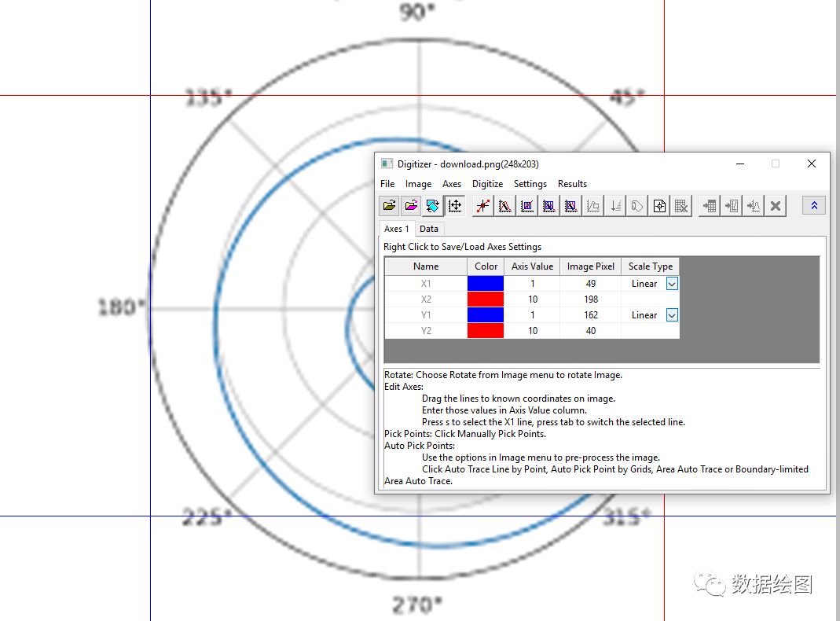Click X2 Axis Value cell showing 10
The image size is (840, 621).
[533, 299]
